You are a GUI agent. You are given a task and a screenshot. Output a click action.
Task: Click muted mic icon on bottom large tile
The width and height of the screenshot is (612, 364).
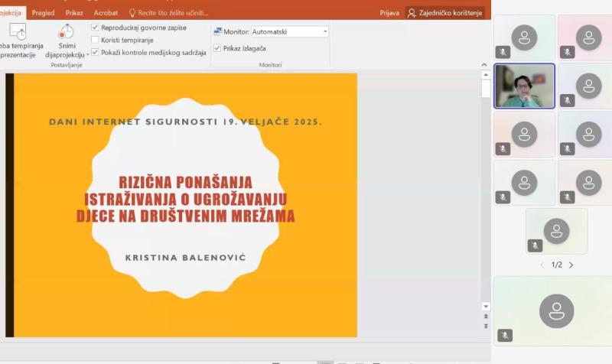point(503,335)
